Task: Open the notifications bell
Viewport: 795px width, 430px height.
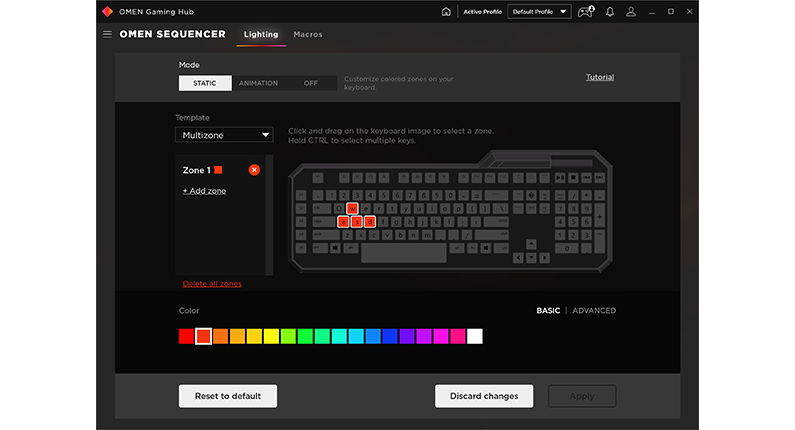Action: 610,12
